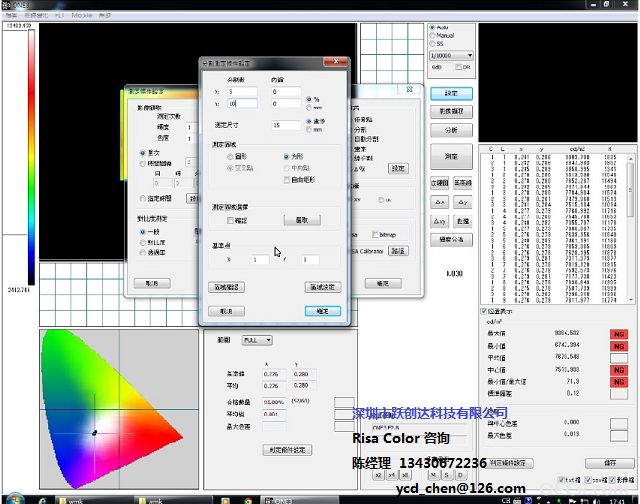Screen dimensions: 640x504
Task: Select the Auto exposure radio button
Action: pos(432,27)
